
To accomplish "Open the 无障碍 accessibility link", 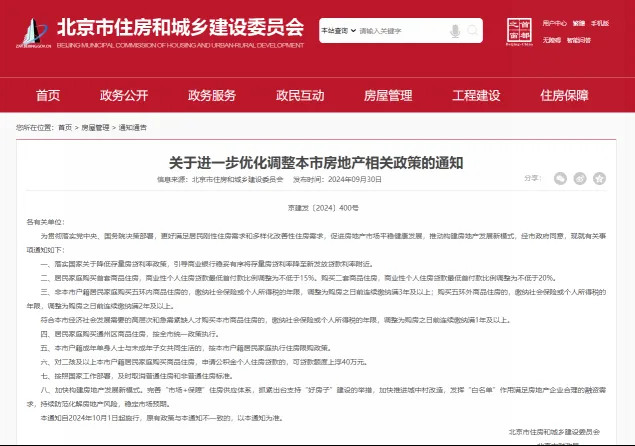I will (x=552, y=40).
